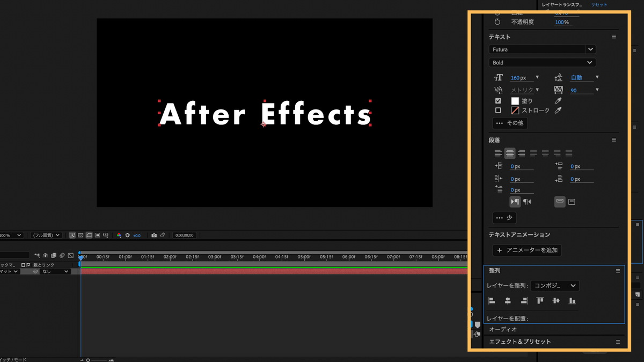Click the アニメーターを追加 button
The width and height of the screenshot is (644, 362).
(527, 250)
